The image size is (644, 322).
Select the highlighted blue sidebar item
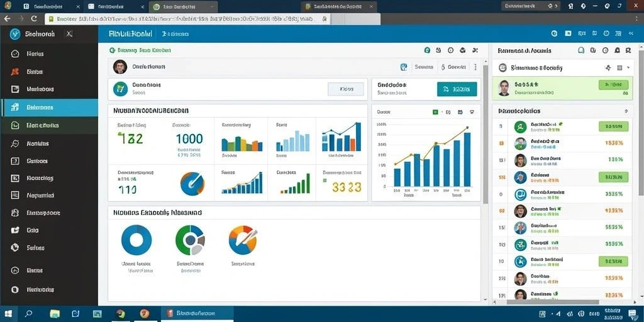tap(49, 107)
